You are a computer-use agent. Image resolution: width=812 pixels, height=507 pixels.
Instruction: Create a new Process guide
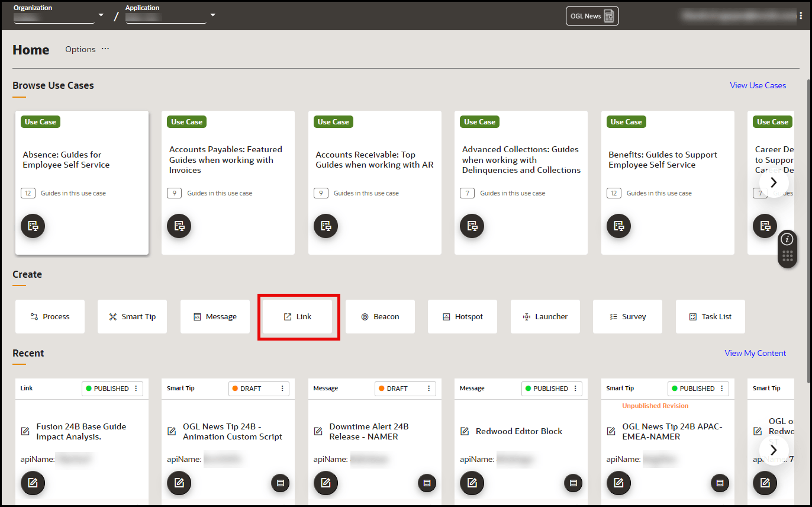[50, 316]
